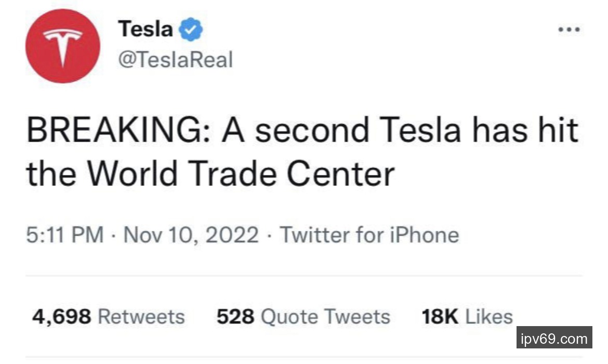Click the @TeslaReal handle

[x=176, y=60]
